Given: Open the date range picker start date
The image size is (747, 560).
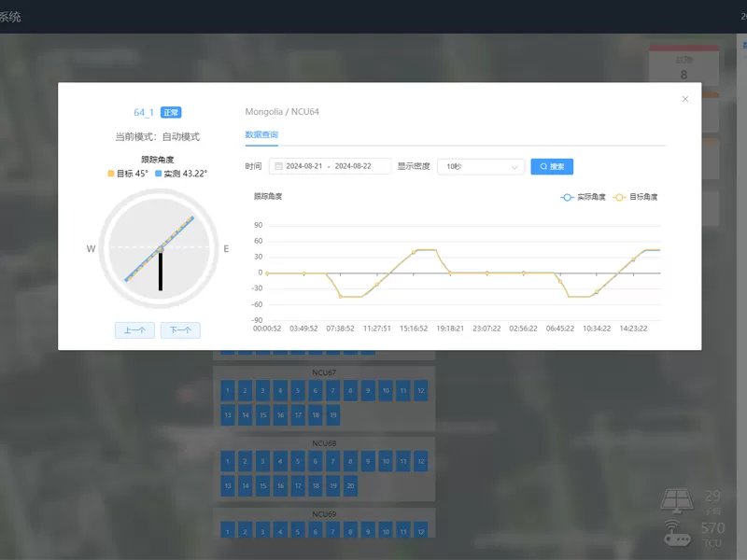Looking at the screenshot, I should (303, 167).
